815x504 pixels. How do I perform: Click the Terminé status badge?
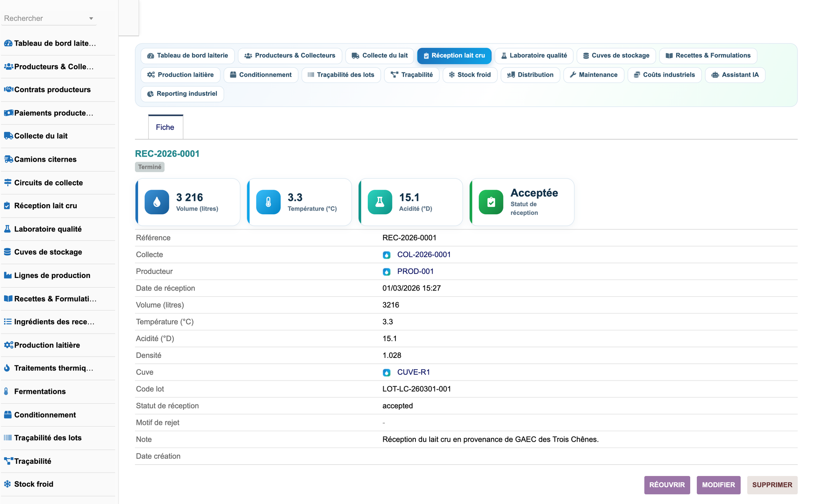[x=150, y=167]
